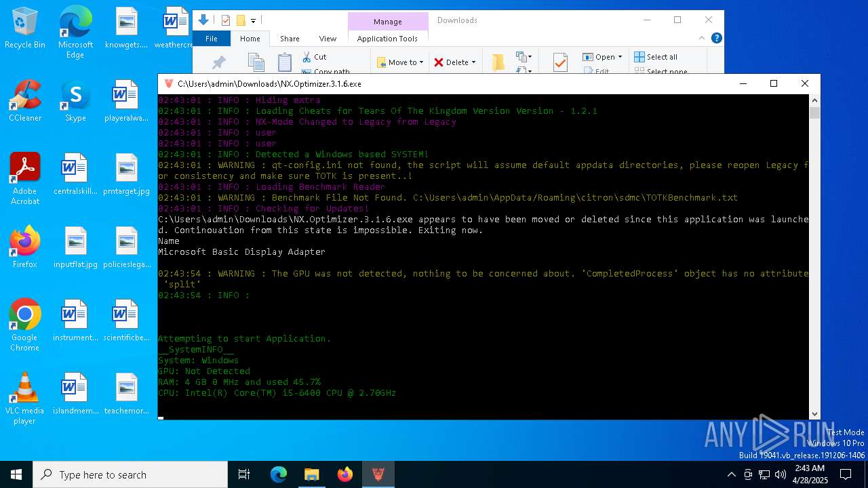Click the Copy icon in Explorer ribbon
Viewport: 868px width, 488px height.
pos(256,62)
